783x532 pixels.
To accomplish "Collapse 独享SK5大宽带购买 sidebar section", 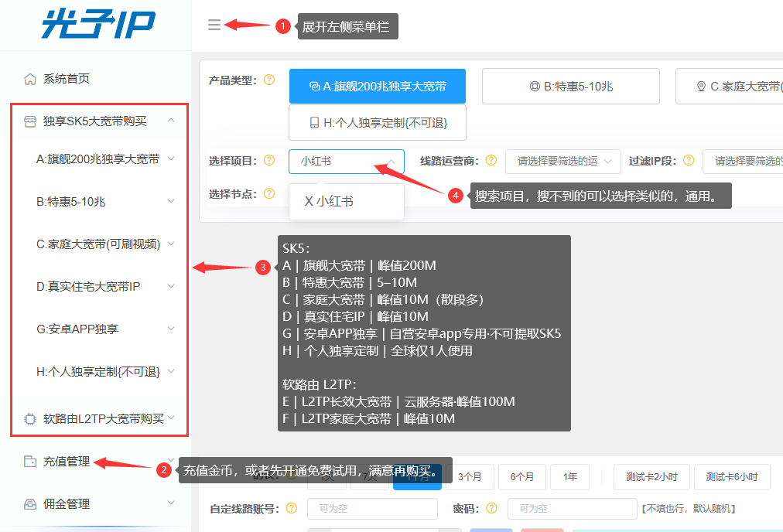I will (171, 121).
